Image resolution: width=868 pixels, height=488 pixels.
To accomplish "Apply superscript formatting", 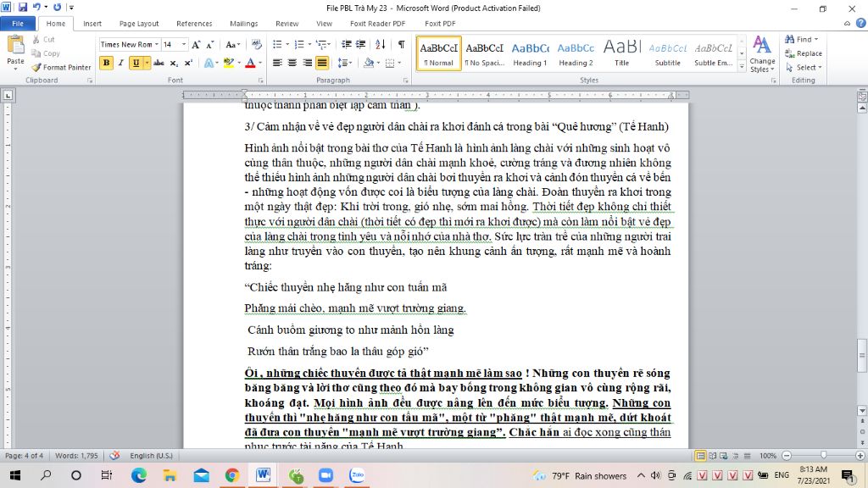I will pyautogui.click(x=188, y=63).
